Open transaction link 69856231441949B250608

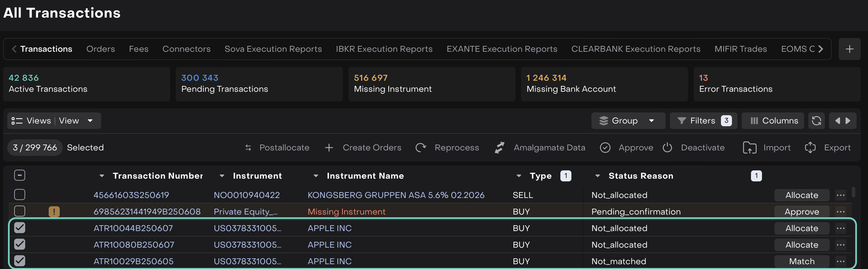pos(147,211)
